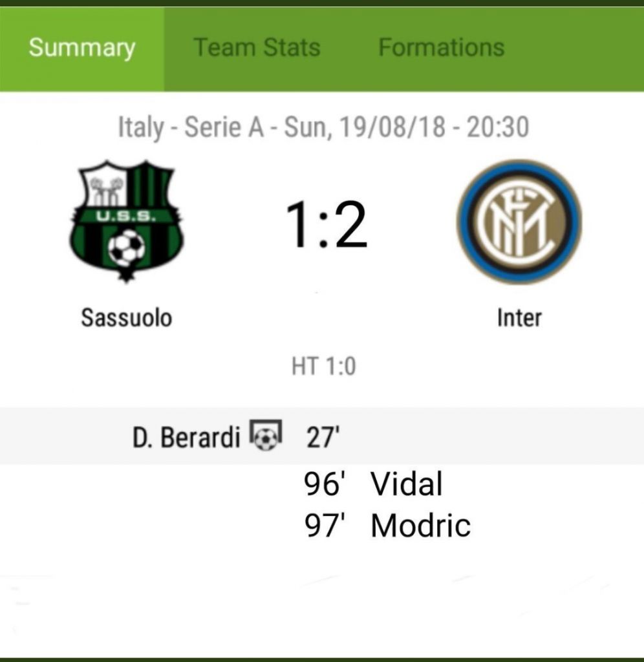
Task: Tap the Sassuolo club crest
Action: [x=126, y=222]
